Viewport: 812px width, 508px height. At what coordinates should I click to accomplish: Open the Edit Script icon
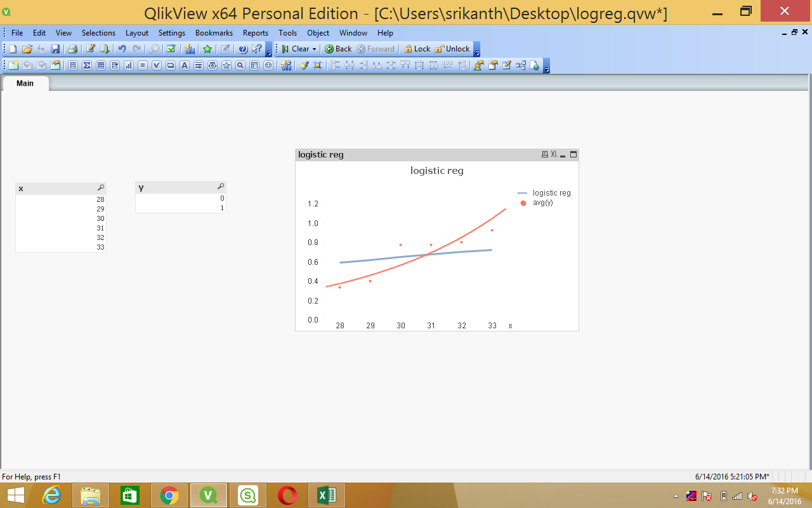click(x=91, y=49)
